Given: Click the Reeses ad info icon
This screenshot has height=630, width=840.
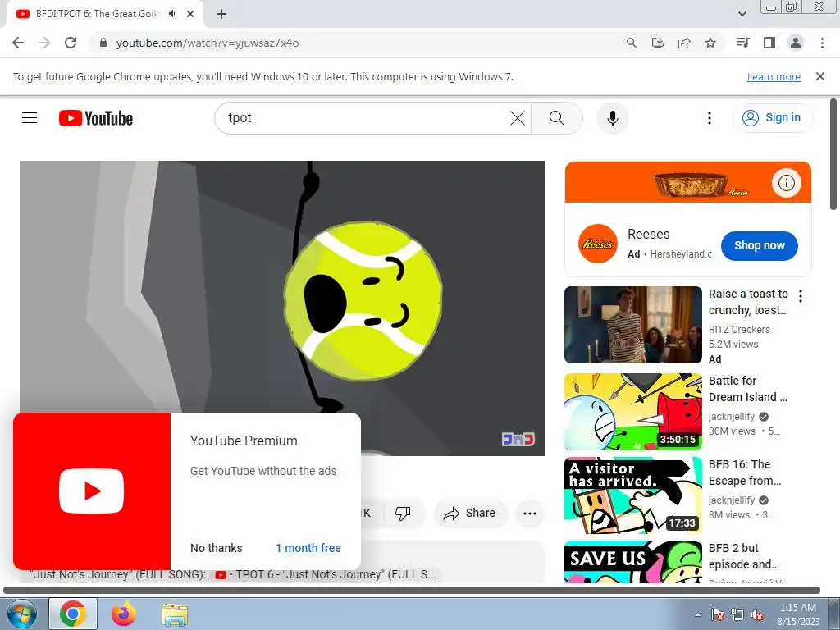Looking at the screenshot, I should coord(787,183).
